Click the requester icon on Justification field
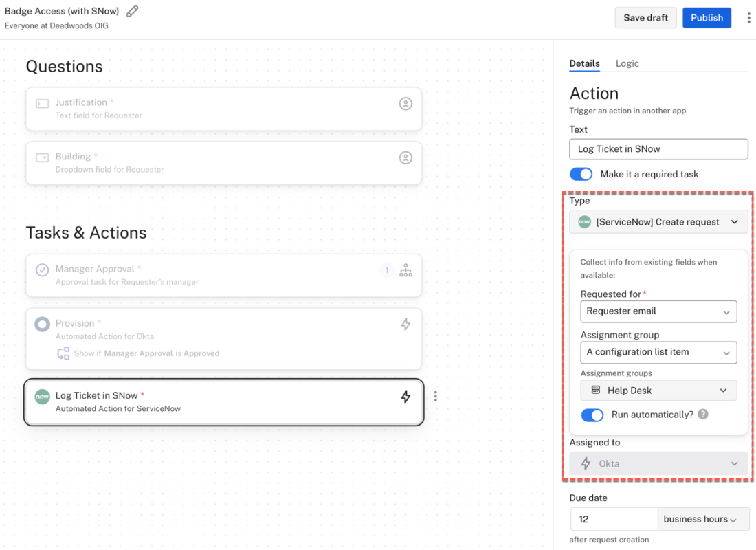Screen dimensions: 756x550 click(x=405, y=104)
